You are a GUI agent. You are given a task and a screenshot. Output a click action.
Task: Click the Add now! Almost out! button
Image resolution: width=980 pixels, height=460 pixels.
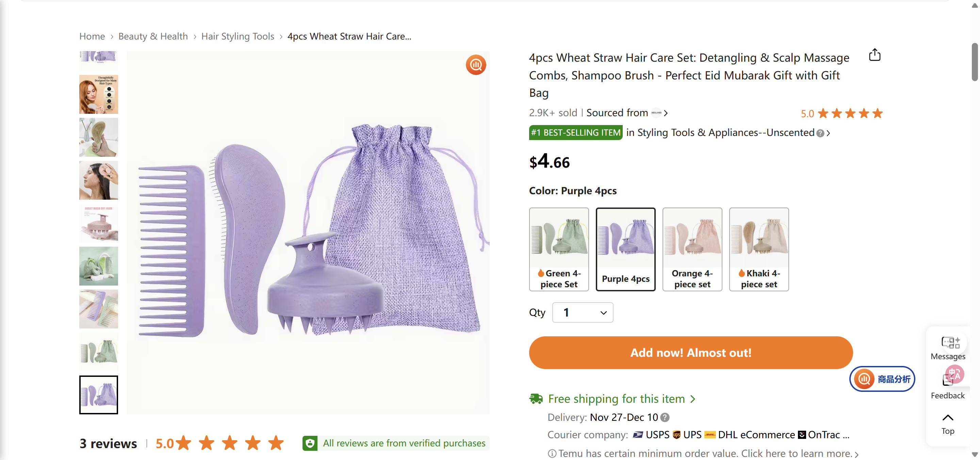[690, 353]
